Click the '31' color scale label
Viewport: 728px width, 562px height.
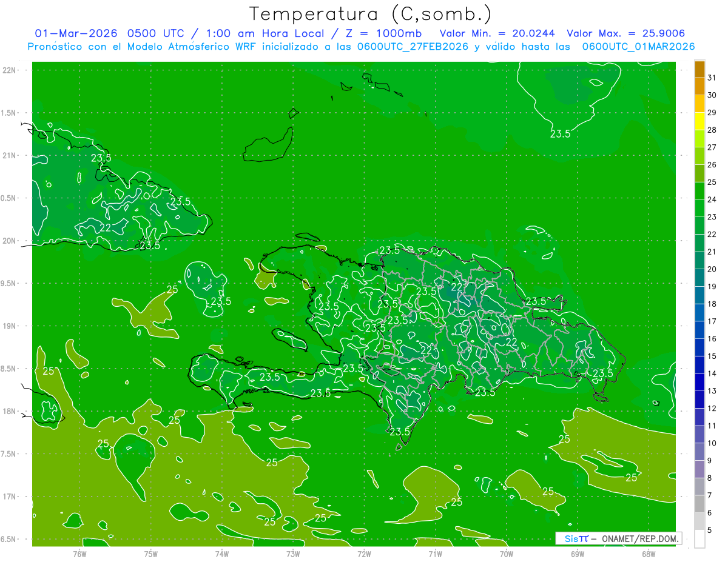pyautogui.click(x=712, y=78)
